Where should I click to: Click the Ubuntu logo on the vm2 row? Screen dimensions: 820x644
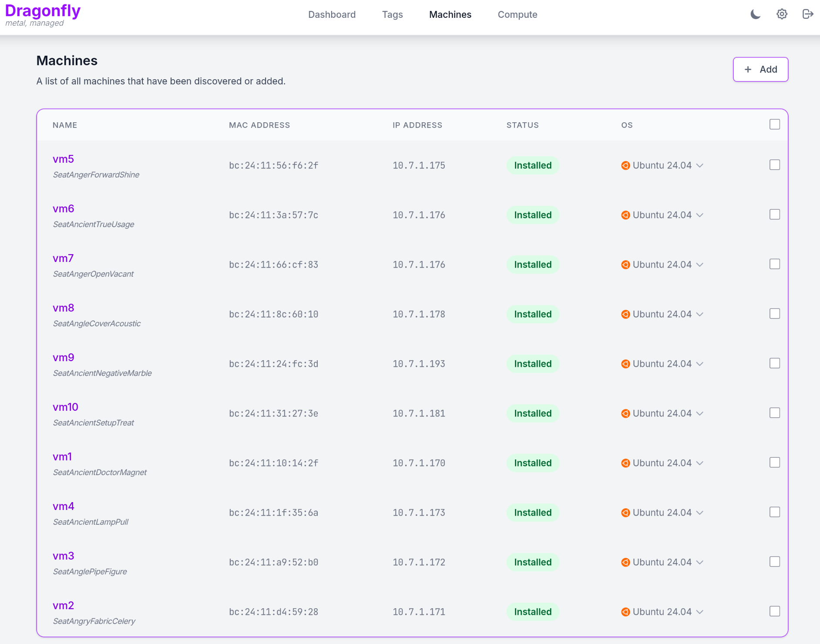point(626,611)
